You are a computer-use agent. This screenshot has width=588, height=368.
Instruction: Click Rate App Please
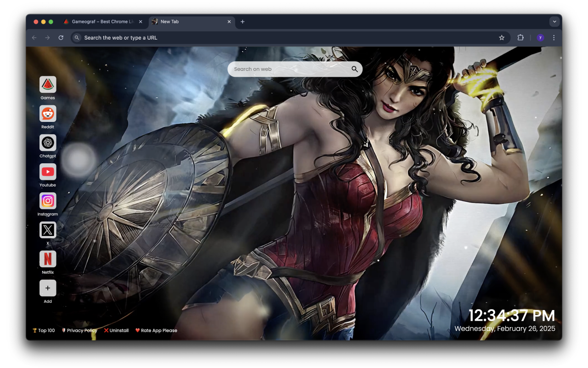[x=156, y=330]
